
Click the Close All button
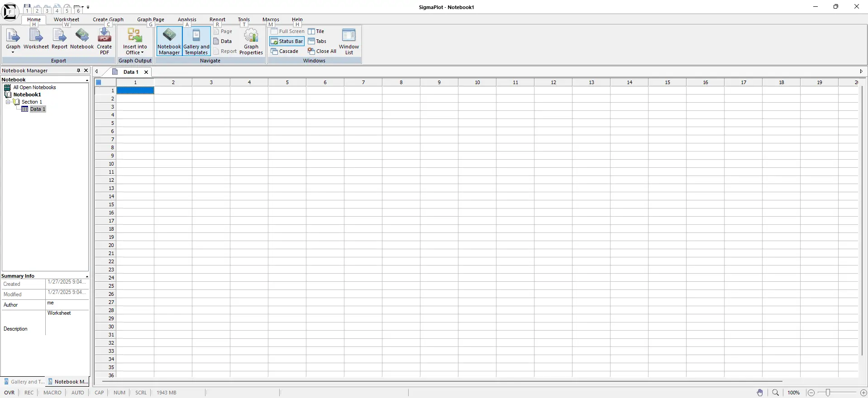pyautogui.click(x=322, y=51)
